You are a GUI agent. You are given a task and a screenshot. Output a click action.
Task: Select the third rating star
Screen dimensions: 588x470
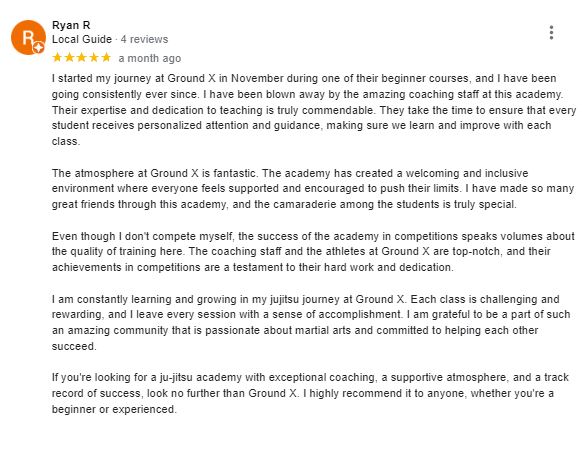pyautogui.click(x=82, y=57)
